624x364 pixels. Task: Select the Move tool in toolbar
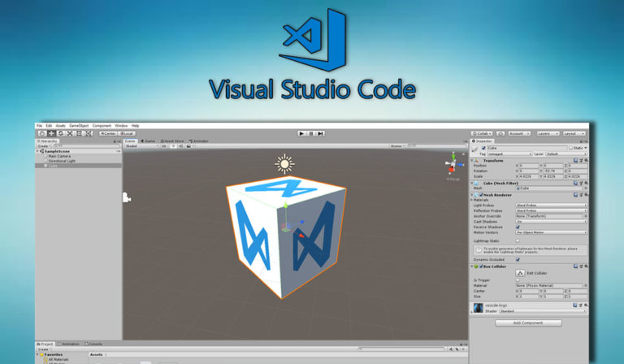pyautogui.click(x=51, y=134)
